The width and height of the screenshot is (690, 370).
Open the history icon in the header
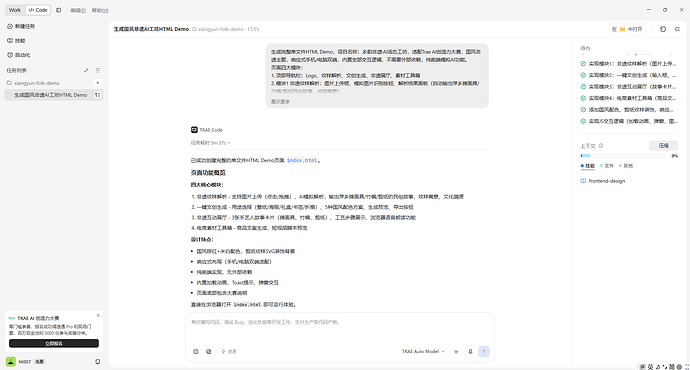click(x=663, y=29)
